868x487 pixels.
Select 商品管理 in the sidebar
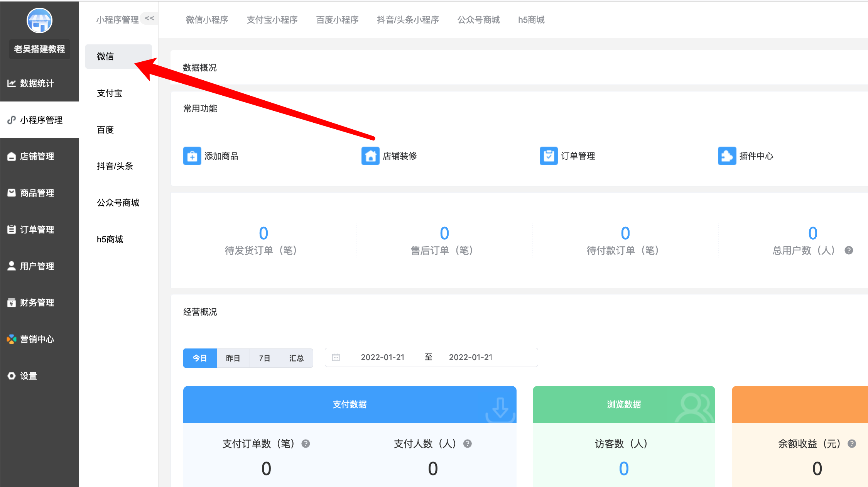click(x=37, y=193)
